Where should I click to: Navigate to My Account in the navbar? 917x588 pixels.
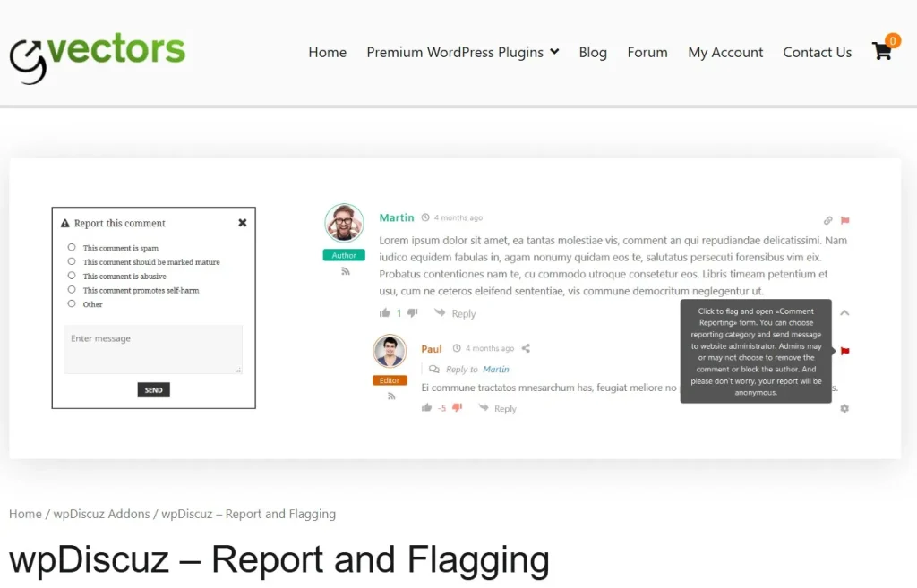pos(725,52)
